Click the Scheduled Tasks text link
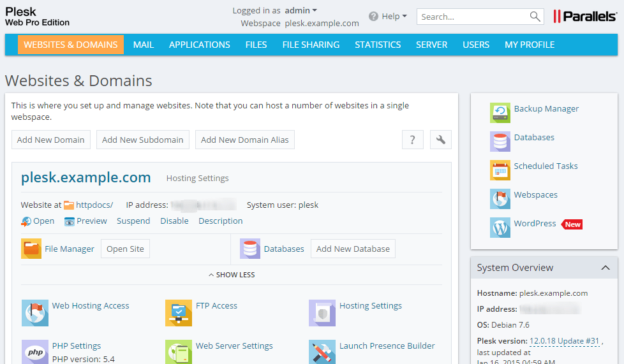624x364 pixels. 546,166
